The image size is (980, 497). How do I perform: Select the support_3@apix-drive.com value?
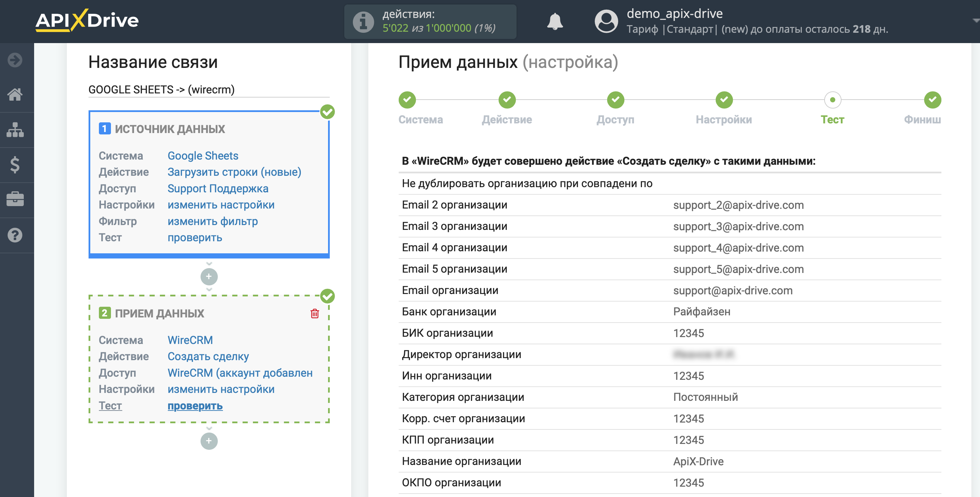click(x=738, y=226)
